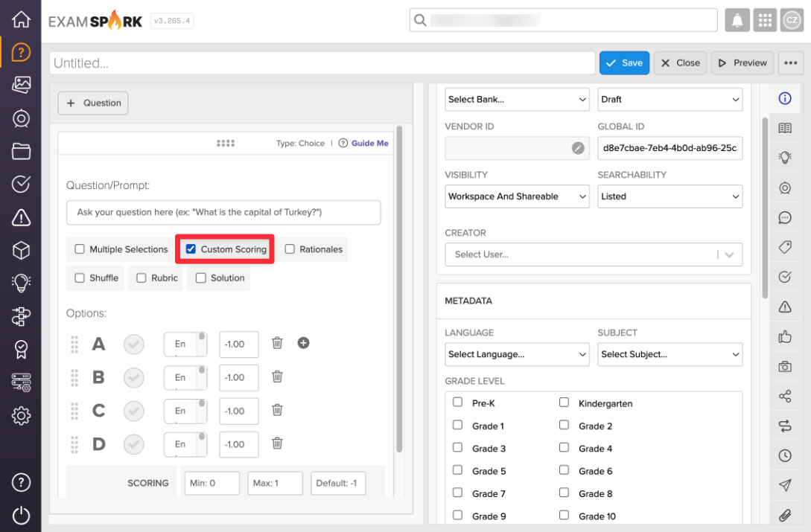Open the Guide Me link

[x=369, y=143]
